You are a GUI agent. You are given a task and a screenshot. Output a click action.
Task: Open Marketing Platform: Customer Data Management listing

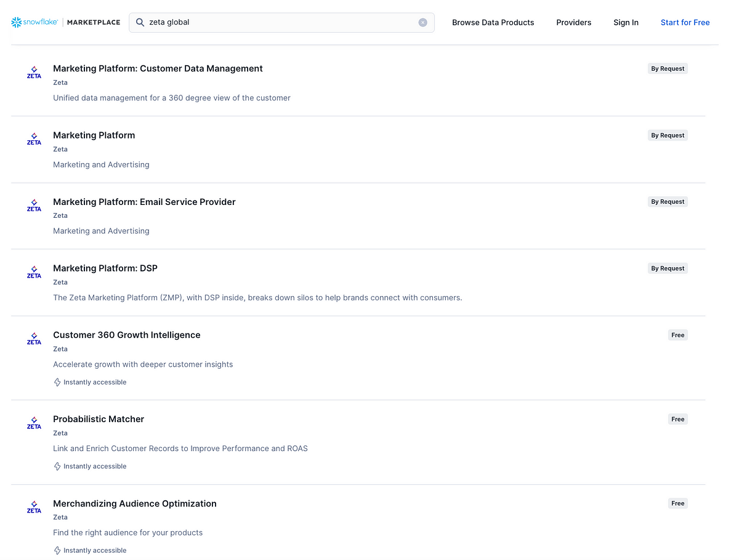tap(158, 68)
